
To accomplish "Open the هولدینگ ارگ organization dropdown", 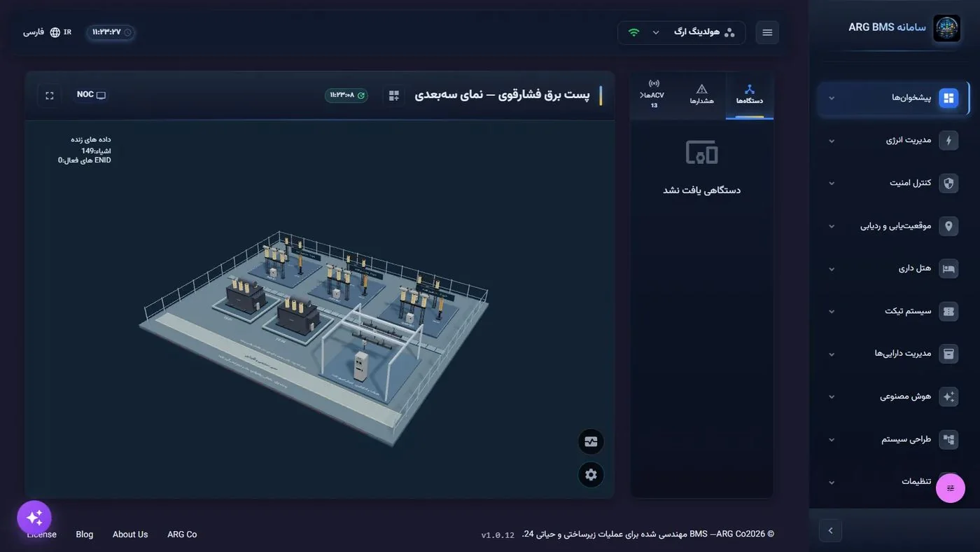I will click(x=681, y=32).
